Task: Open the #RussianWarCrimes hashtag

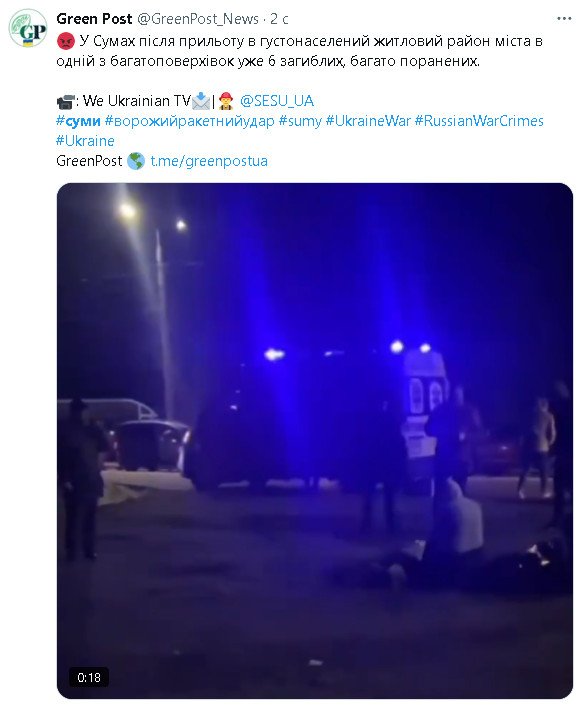Action: coord(479,121)
